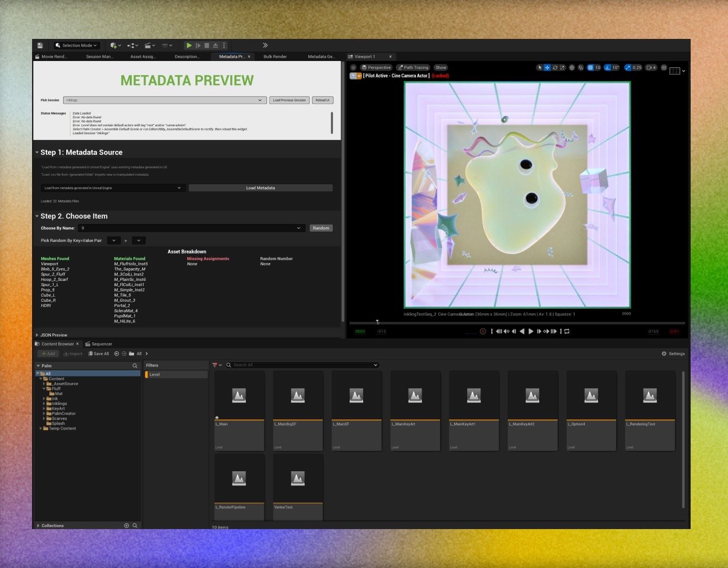Click the Load Metadata button

pyautogui.click(x=260, y=188)
